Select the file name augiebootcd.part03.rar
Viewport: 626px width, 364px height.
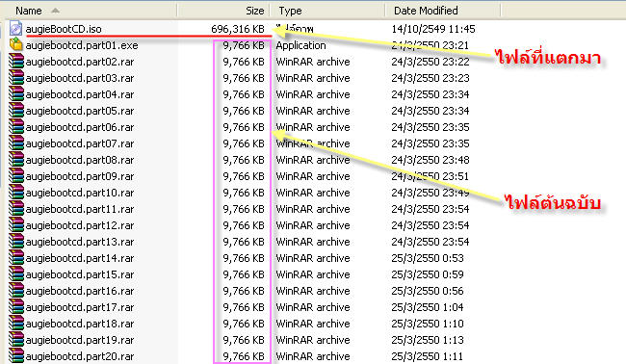pyautogui.click(x=80, y=78)
